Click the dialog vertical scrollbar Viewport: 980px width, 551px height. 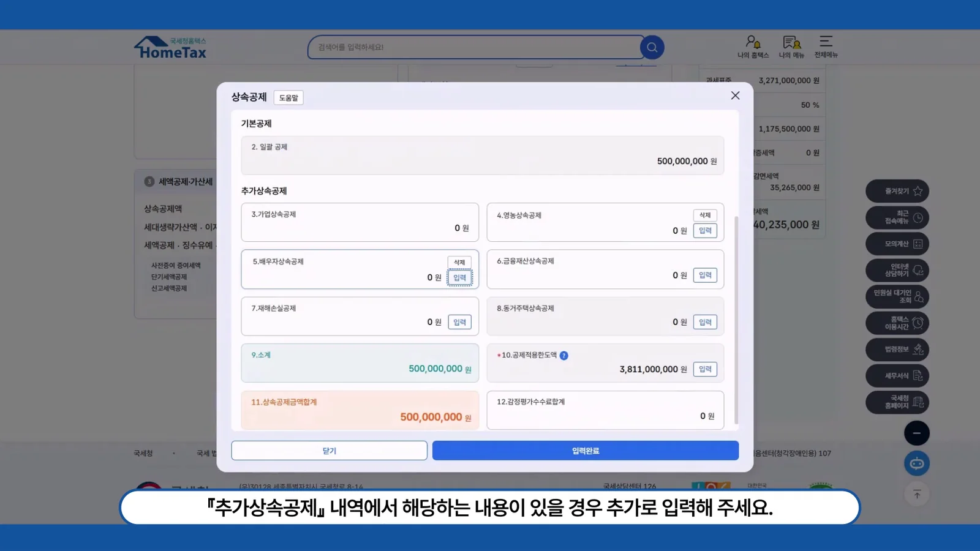tap(736, 320)
